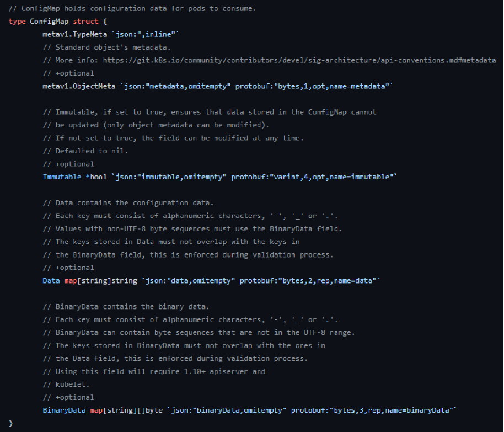Click the comment "// be updated (only object metadata can be modified)."

click(x=156, y=125)
